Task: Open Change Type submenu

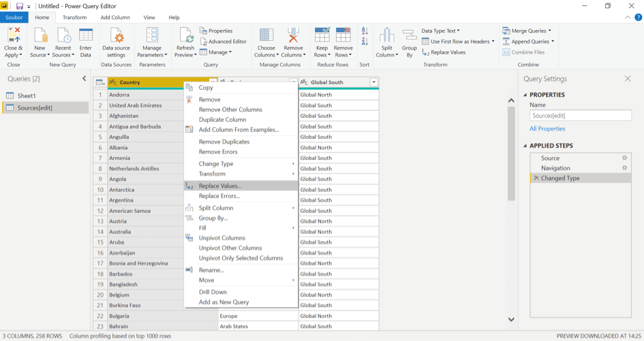Action: click(241, 164)
